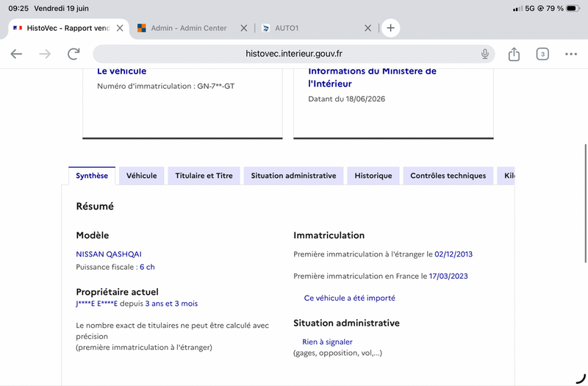Close the Admin Center tab
588x386 pixels.
(244, 28)
